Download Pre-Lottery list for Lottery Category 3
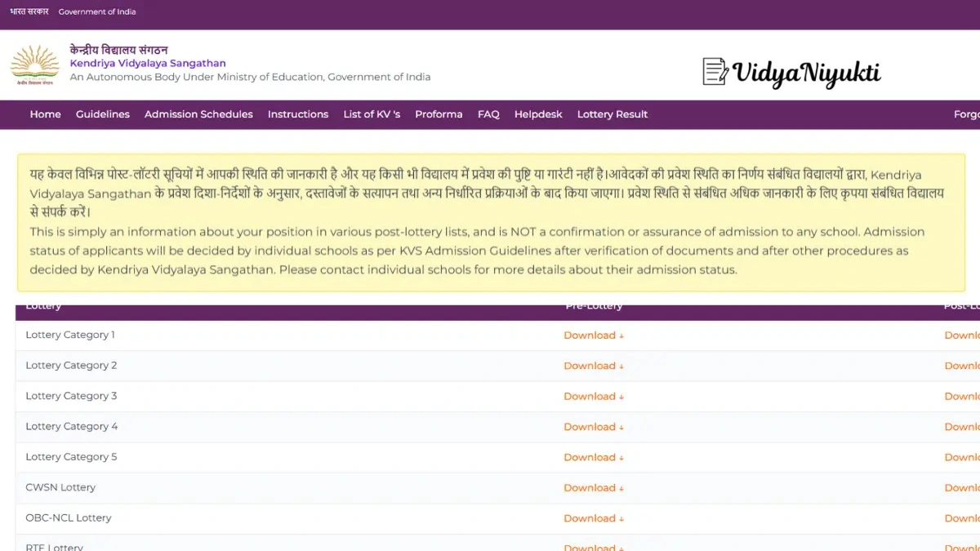 pyautogui.click(x=593, y=397)
